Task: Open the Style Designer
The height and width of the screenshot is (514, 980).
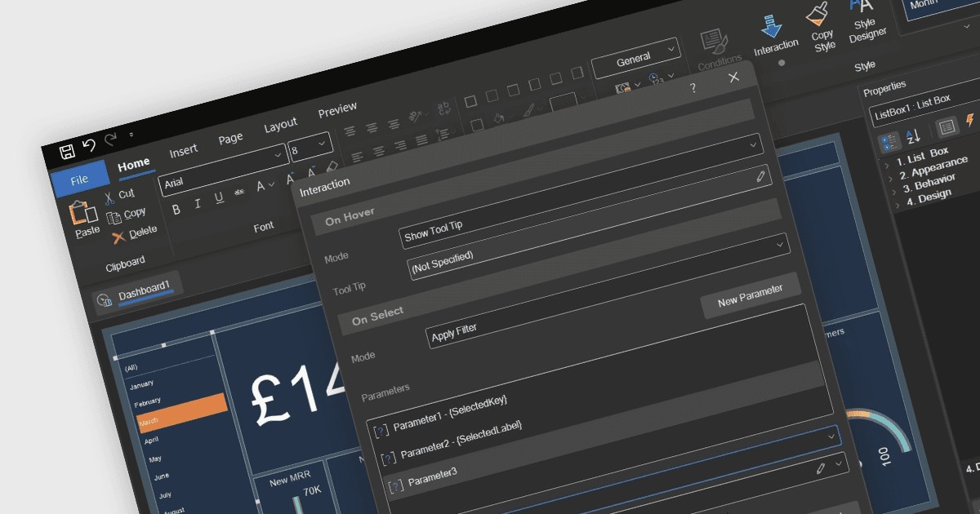Action: click(x=866, y=20)
